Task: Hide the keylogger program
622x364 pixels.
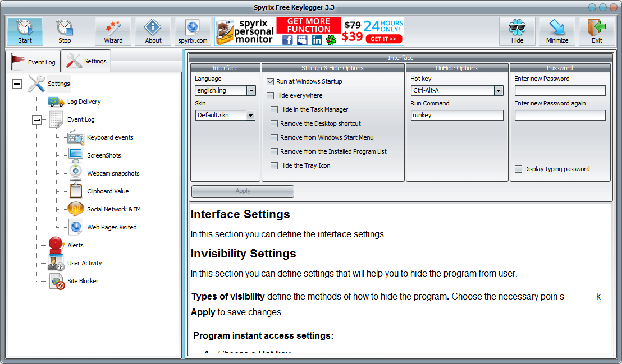Action: click(x=516, y=31)
